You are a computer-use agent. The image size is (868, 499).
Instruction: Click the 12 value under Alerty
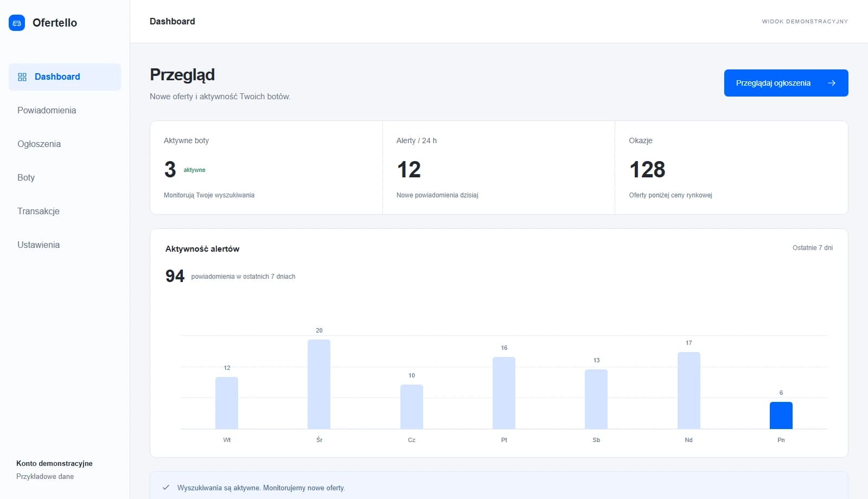point(409,170)
